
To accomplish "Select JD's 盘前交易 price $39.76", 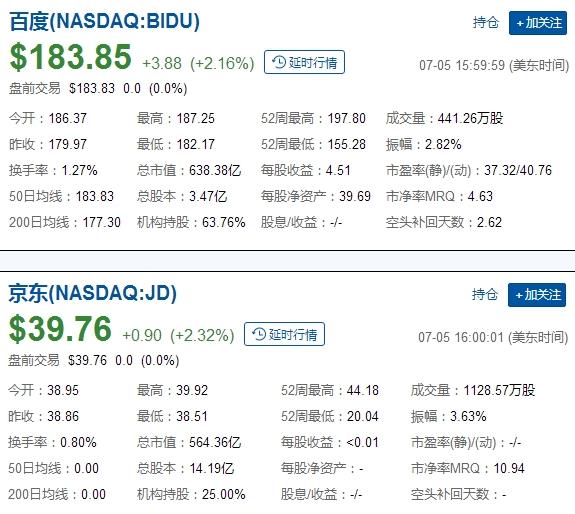I will click(x=87, y=360).
